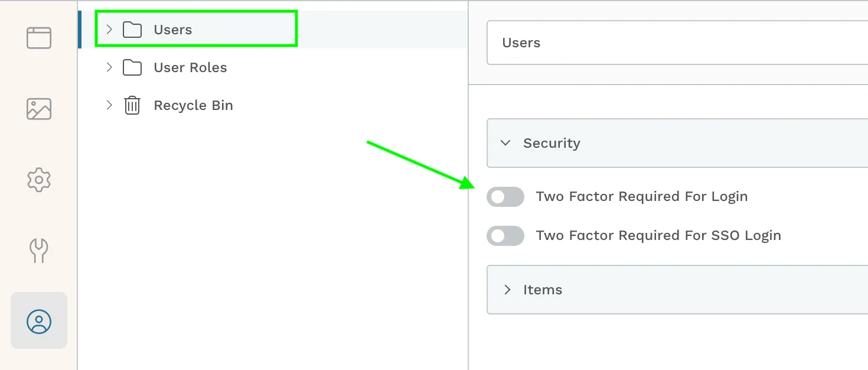
Task: Click the Users folder icon in tree
Action: coord(132,30)
